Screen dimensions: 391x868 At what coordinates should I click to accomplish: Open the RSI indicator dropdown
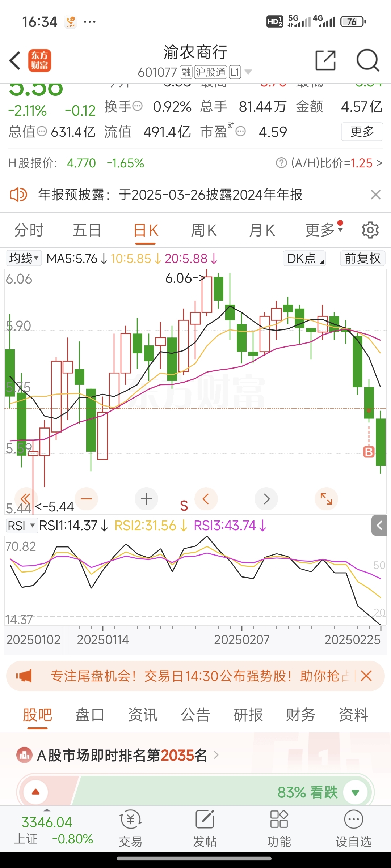click(22, 526)
